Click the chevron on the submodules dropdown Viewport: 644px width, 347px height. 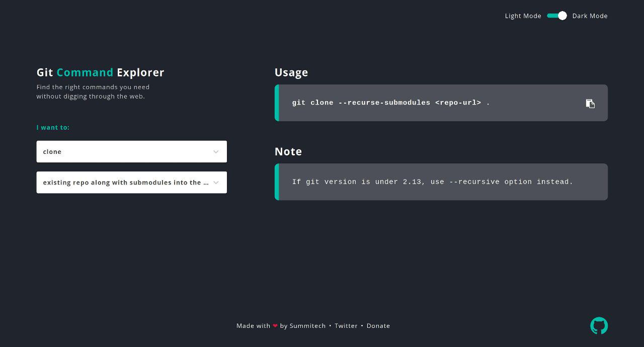pyautogui.click(x=216, y=183)
